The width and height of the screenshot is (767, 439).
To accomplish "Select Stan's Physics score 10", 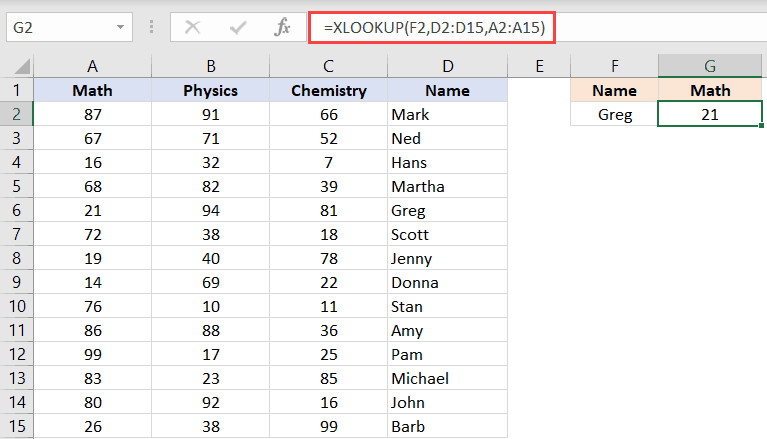I will point(210,306).
